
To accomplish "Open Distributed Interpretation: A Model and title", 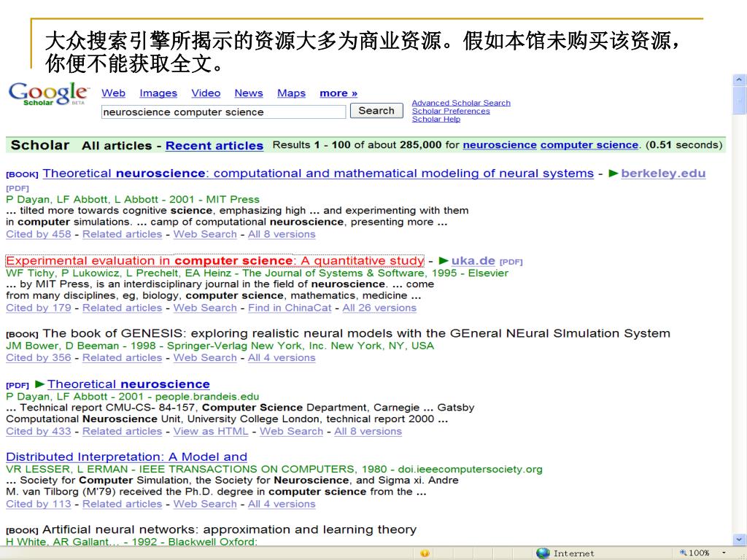I will (126, 456).
